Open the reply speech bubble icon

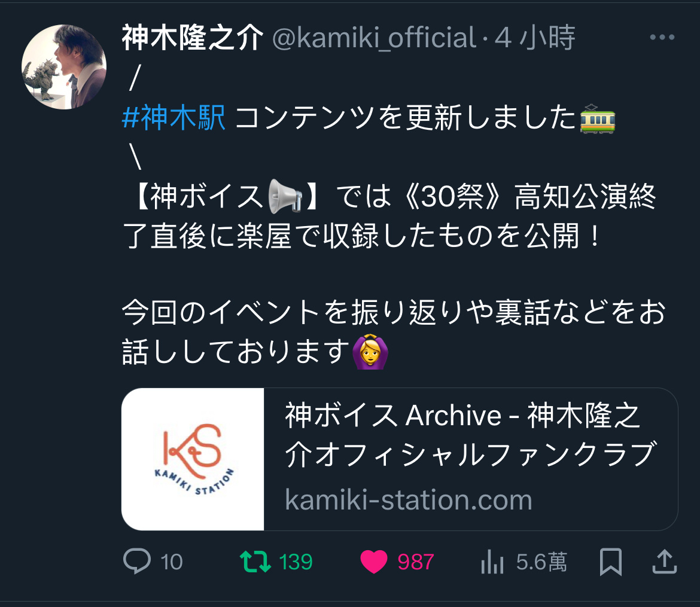coord(136,561)
